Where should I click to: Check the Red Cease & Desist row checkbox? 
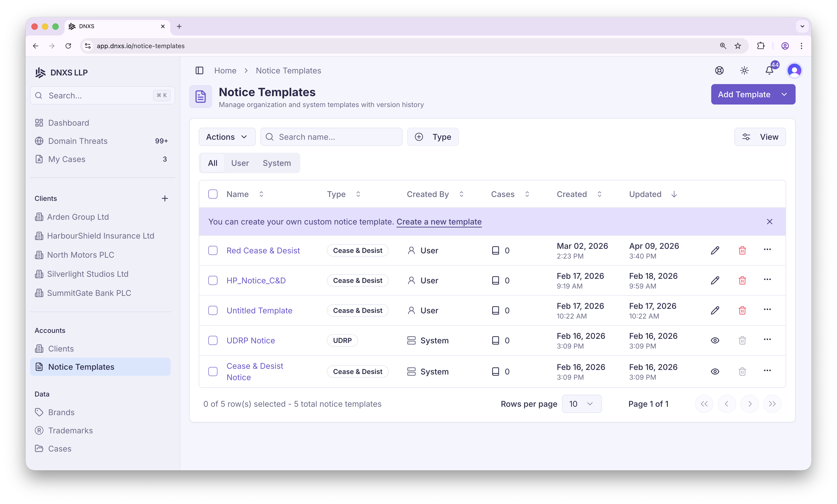[x=213, y=250]
